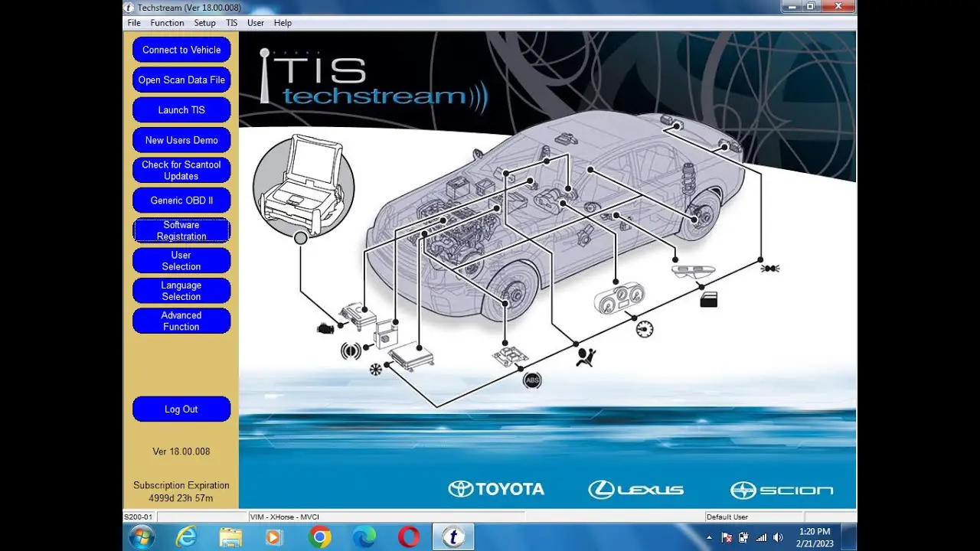Click status bar text 'Default User'

[x=727, y=517]
